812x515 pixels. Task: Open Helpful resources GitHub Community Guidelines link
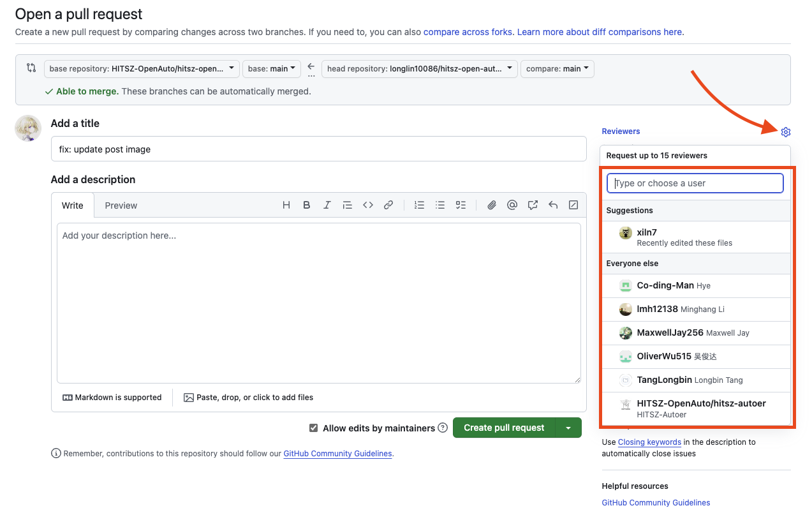656,503
